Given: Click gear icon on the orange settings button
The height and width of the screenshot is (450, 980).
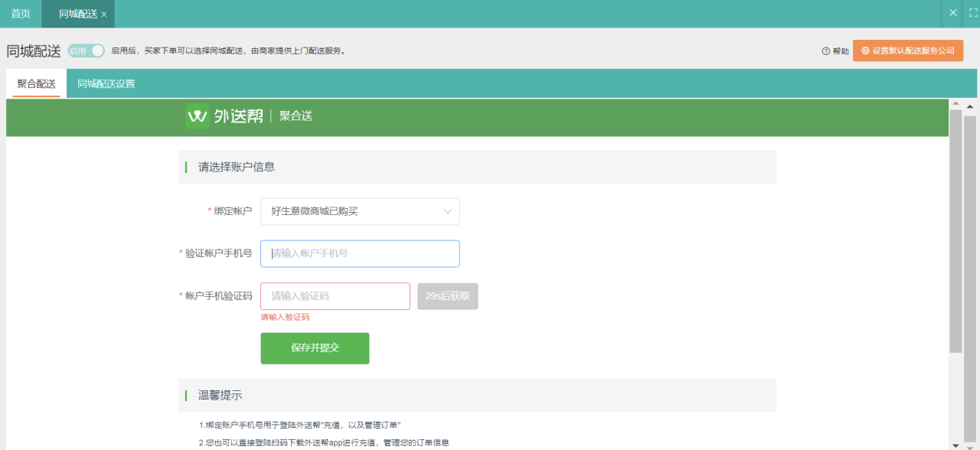Looking at the screenshot, I should pos(865,51).
